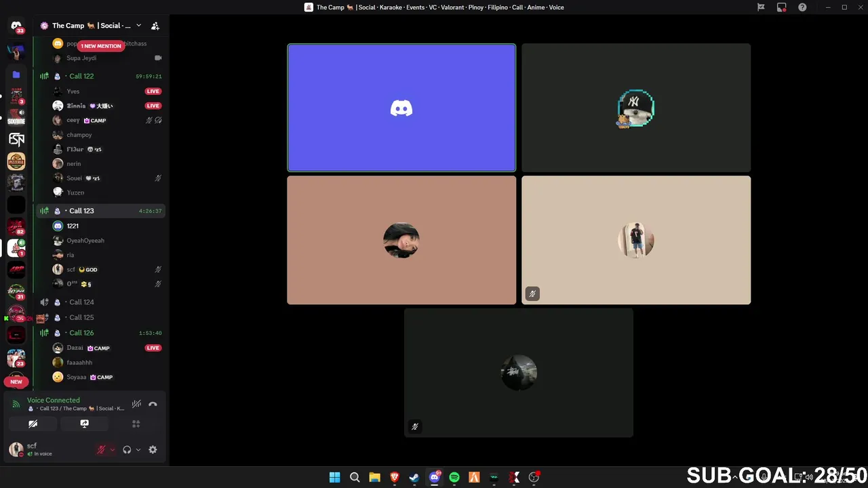
Task: Open the server folder icon in sidebar
Action: [16, 75]
